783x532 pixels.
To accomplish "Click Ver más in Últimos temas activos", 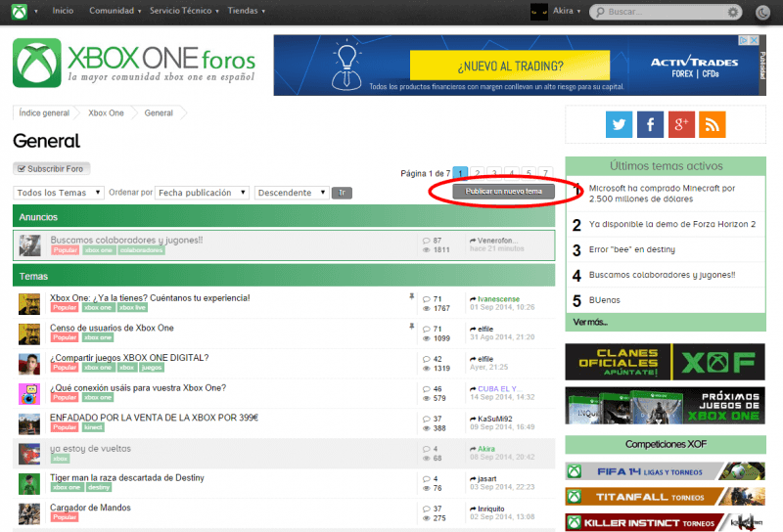I will pos(590,322).
